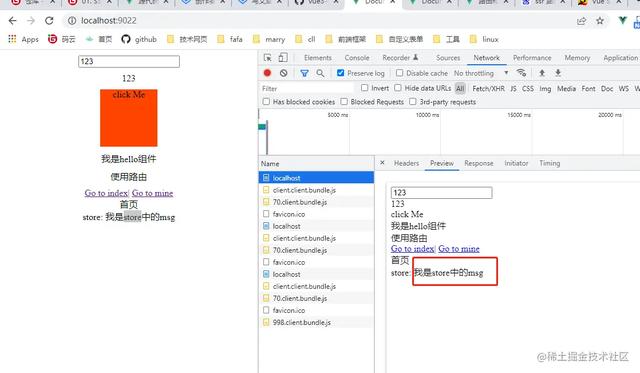Open the fafa bookmark folder
The width and height of the screenshot is (640, 373).
click(x=230, y=39)
